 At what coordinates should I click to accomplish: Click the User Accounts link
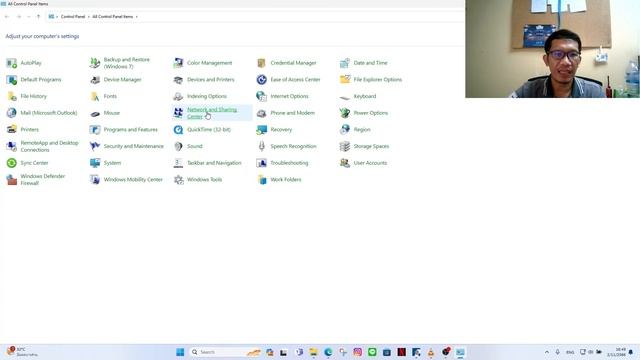[x=370, y=163]
